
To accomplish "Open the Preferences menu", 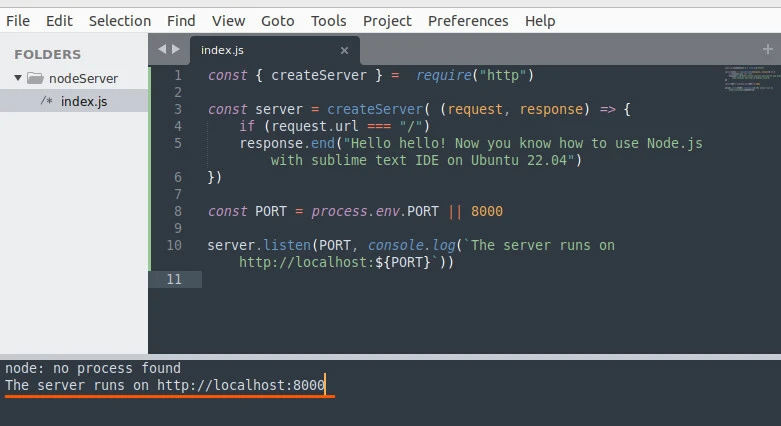I will (468, 20).
